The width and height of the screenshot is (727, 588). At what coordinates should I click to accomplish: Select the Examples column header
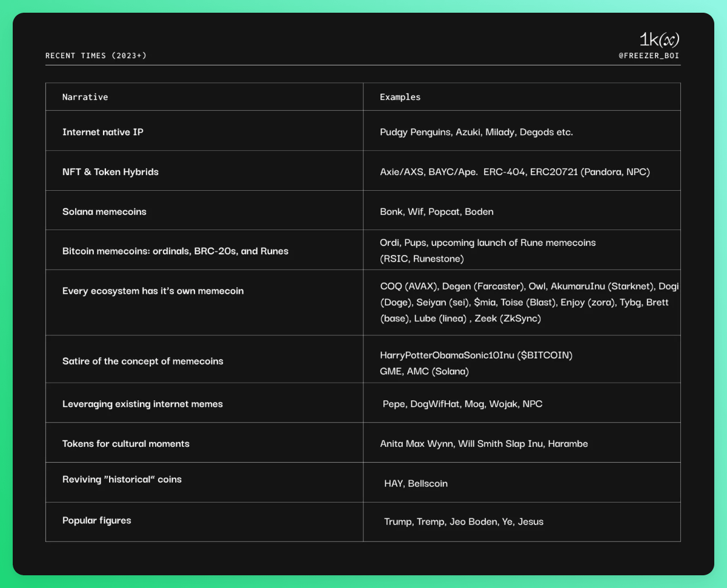(400, 97)
